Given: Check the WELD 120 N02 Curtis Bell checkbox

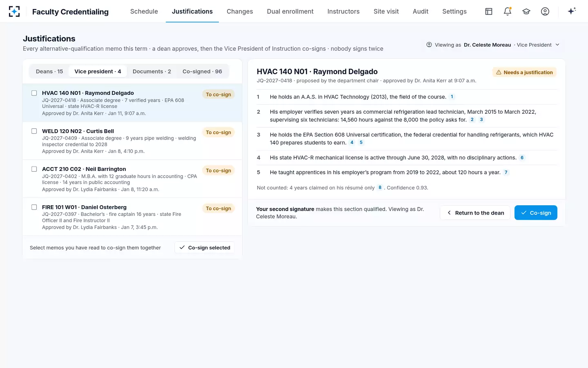Looking at the screenshot, I should [34, 131].
